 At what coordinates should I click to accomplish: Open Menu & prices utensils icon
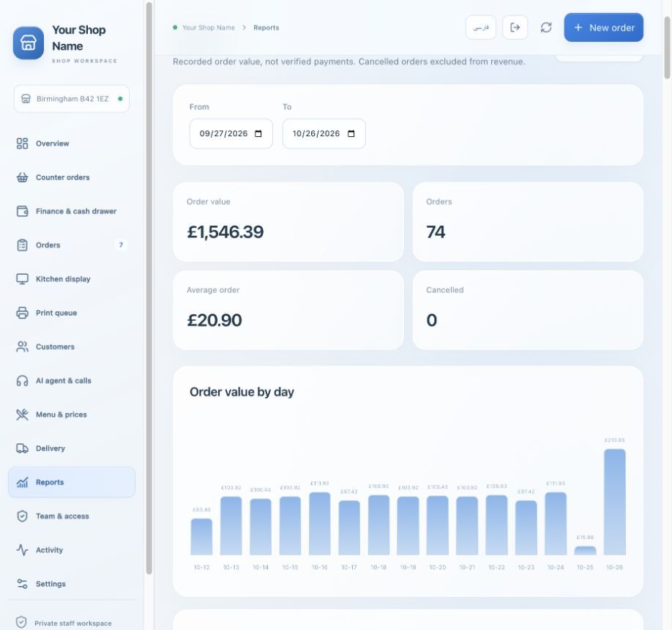click(22, 415)
